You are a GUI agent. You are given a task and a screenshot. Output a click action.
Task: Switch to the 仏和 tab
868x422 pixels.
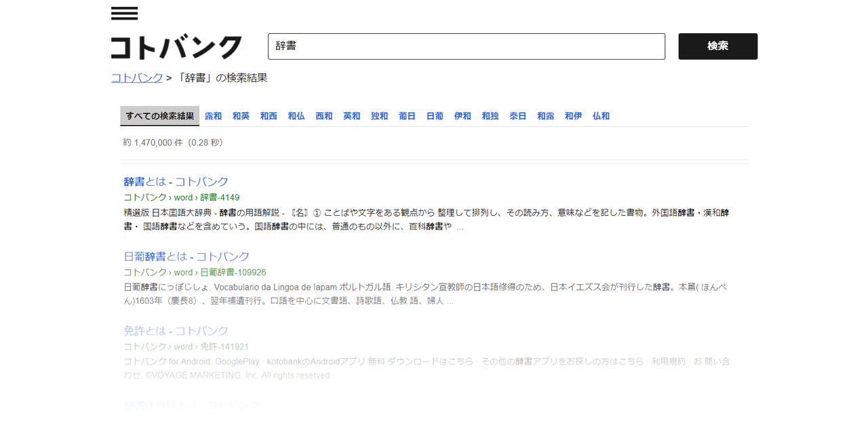point(601,116)
